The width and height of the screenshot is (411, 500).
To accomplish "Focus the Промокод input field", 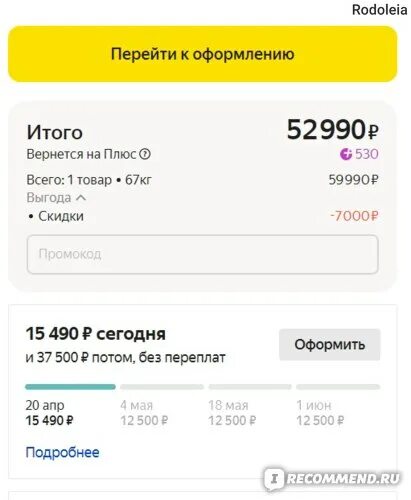I will point(202,254).
